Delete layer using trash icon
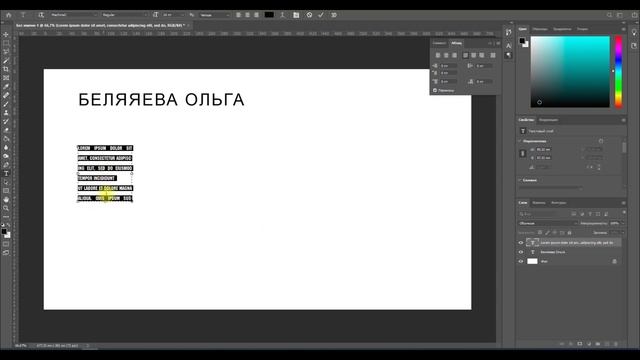Image resolution: width=640 pixels, height=360 pixels. [616, 344]
